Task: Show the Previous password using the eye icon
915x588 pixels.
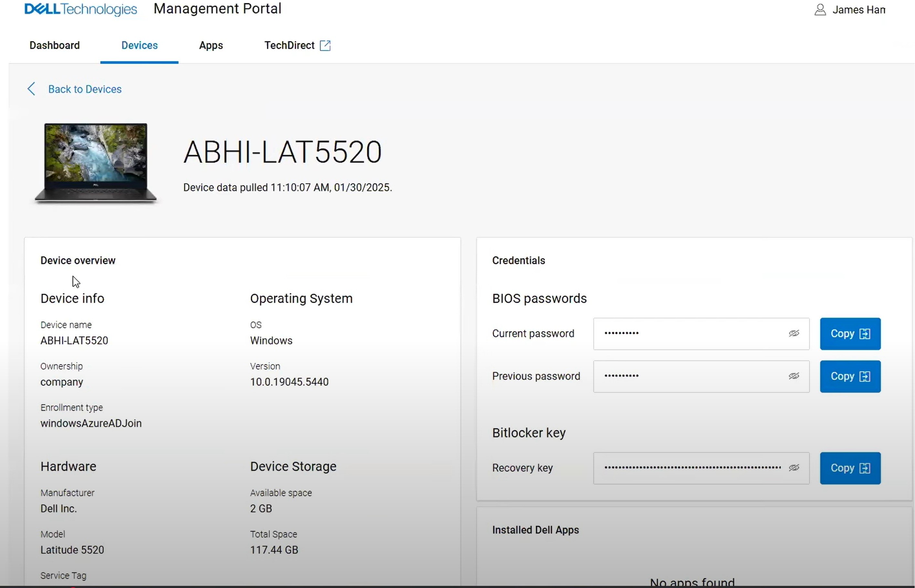Action: (x=794, y=376)
